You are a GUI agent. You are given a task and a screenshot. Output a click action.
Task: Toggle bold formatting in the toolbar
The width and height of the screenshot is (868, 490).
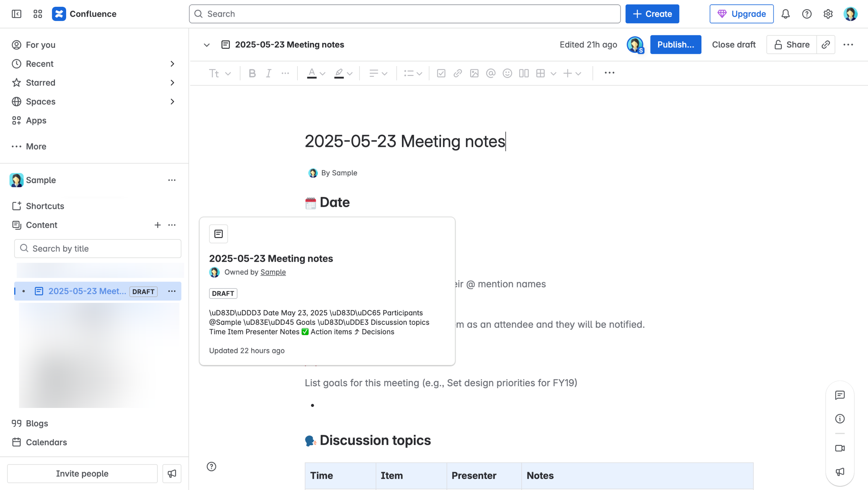(x=252, y=73)
